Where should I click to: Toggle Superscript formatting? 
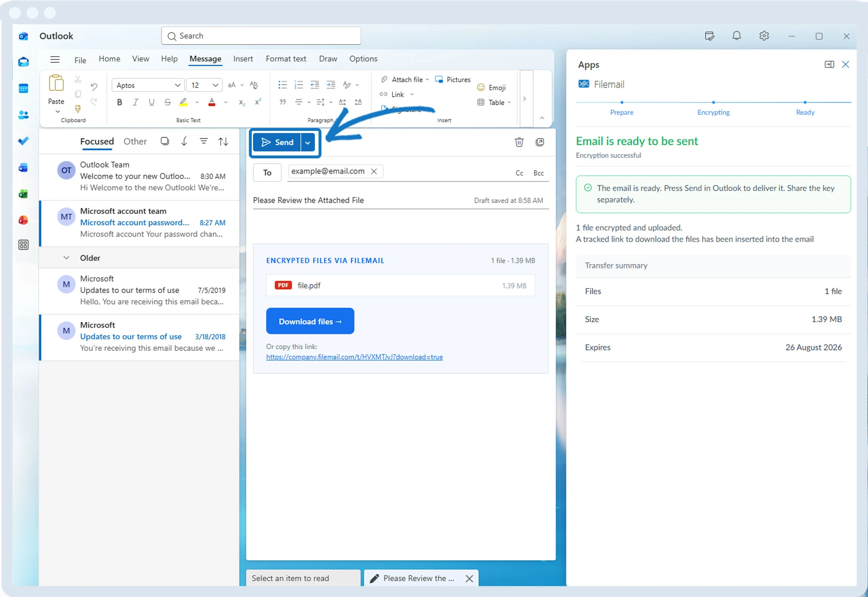[x=258, y=102]
